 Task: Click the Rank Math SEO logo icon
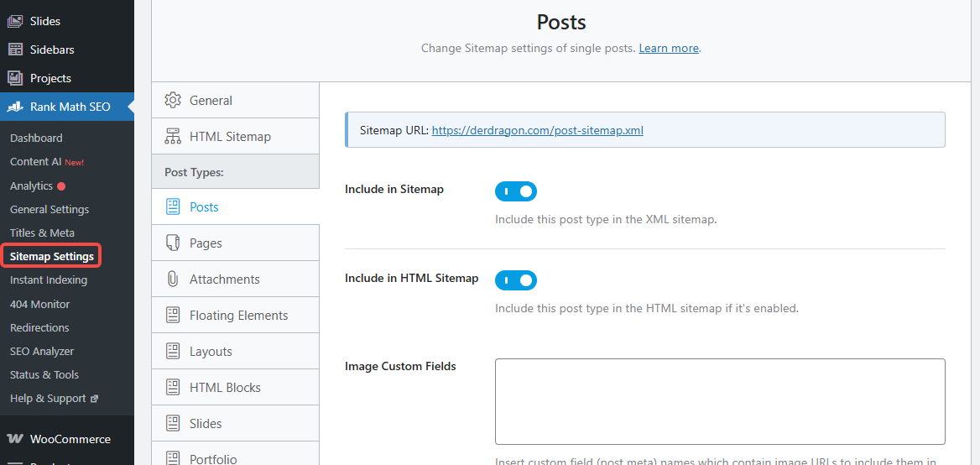[15, 107]
